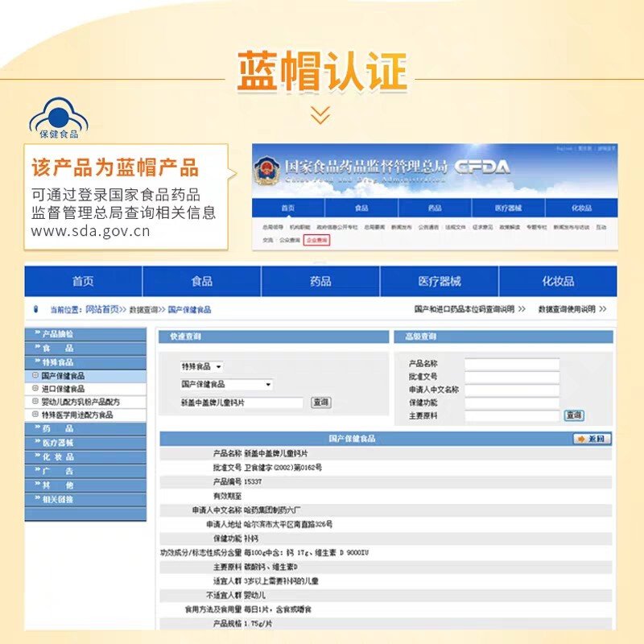Screen dimensions: 644x644
Task: Focus the 主要原料 advanced search field
Action: 512,415
